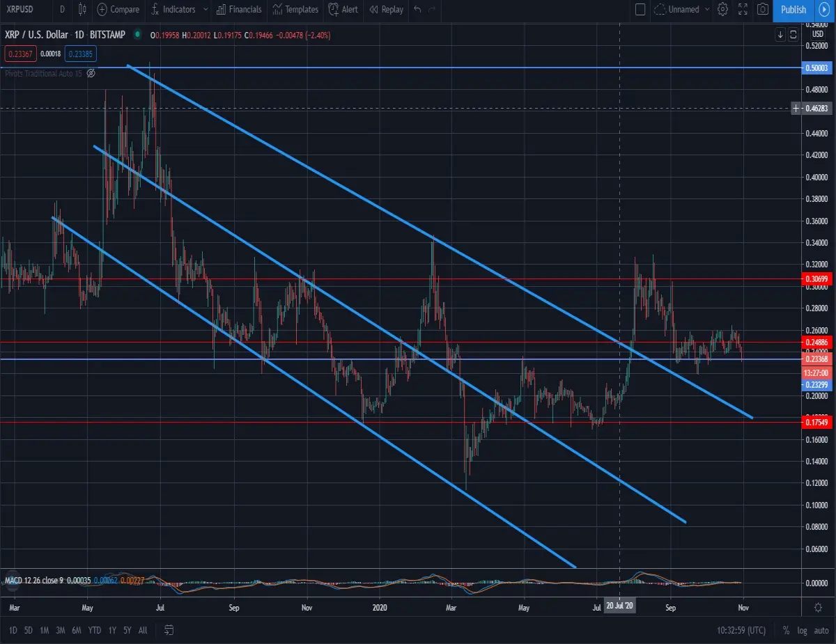836x644 pixels.
Task: Select the 6M date range
Action: tap(77, 630)
